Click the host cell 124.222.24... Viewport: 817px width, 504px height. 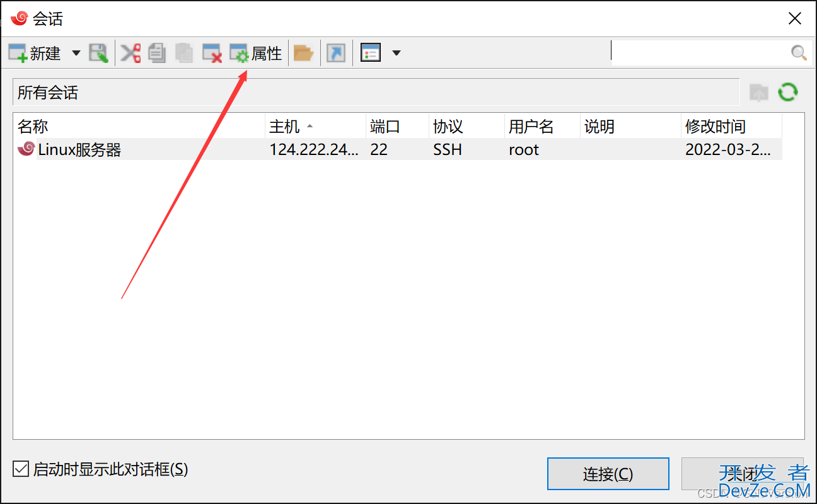click(x=314, y=149)
